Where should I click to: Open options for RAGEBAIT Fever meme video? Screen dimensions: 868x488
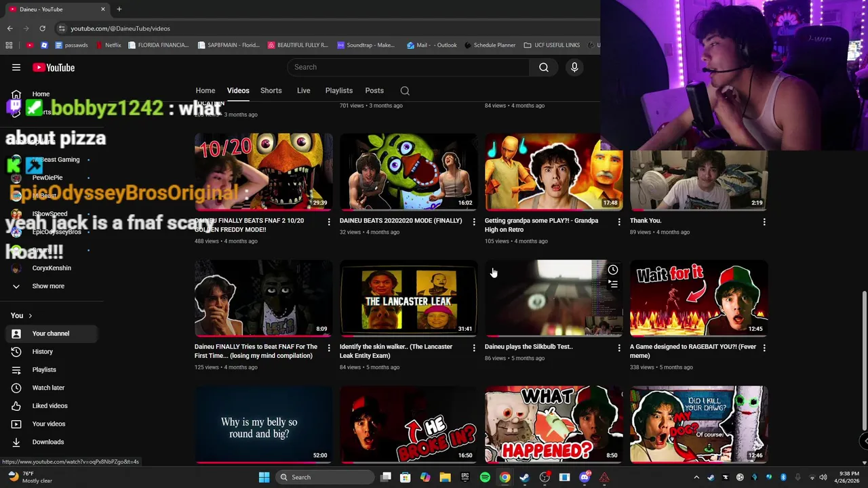tap(764, 348)
